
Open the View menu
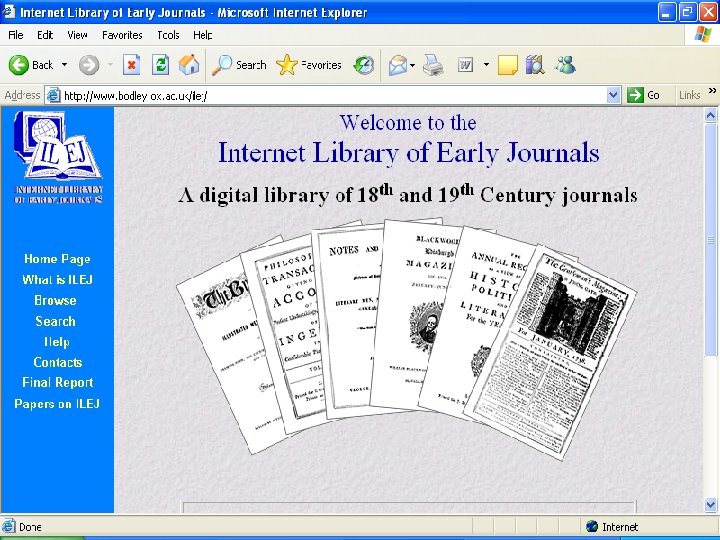77,35
